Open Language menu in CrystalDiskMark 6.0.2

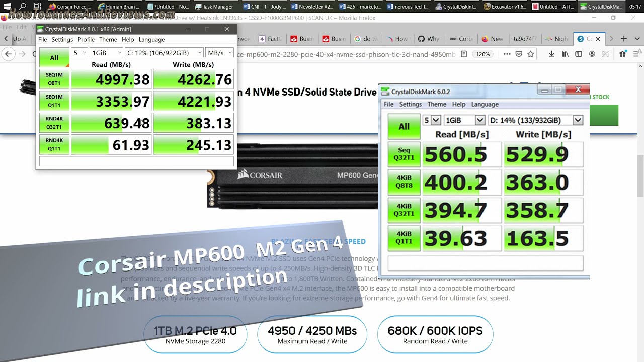click(x=485, y=104)
